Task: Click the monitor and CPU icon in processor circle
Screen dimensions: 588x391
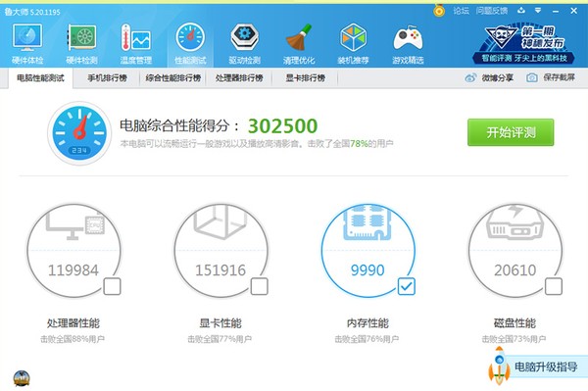Action: (74, 224)
